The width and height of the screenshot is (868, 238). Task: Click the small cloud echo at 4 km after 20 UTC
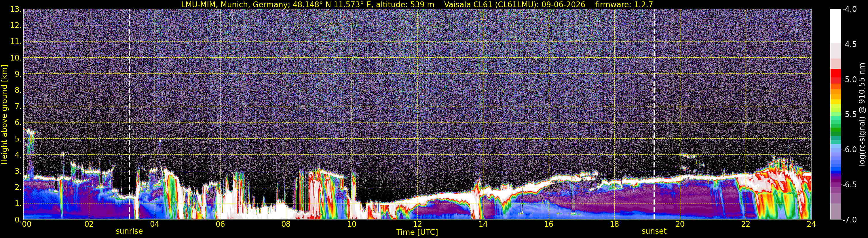click(689, 156)
